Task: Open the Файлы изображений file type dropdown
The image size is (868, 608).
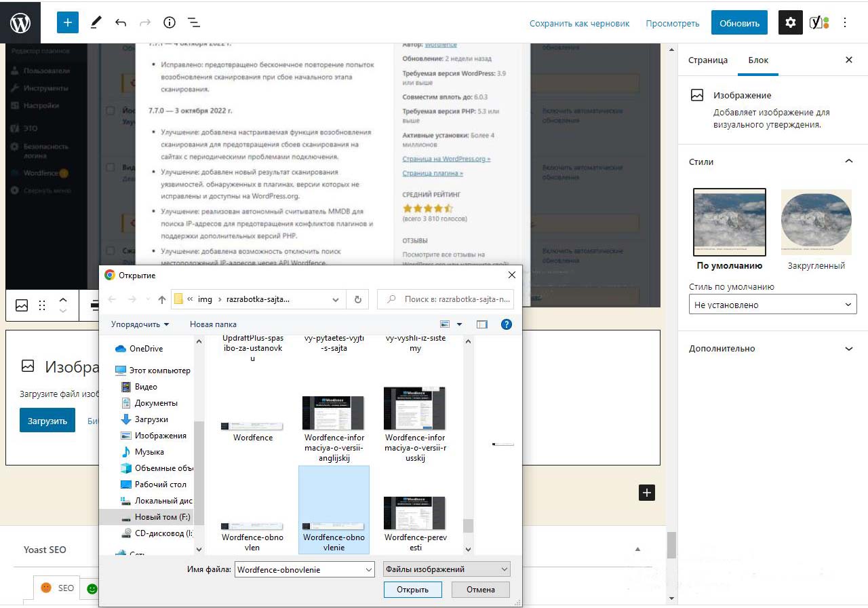Action: coord(446,569)
